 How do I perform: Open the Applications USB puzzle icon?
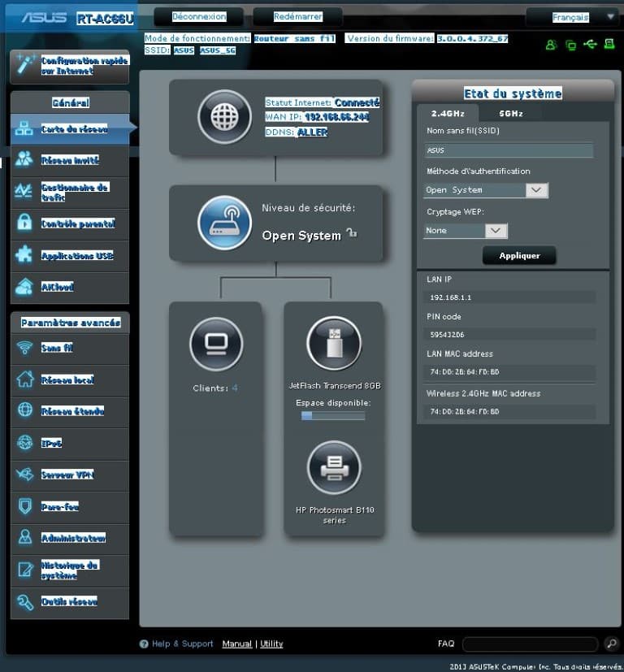pos(24,254)
